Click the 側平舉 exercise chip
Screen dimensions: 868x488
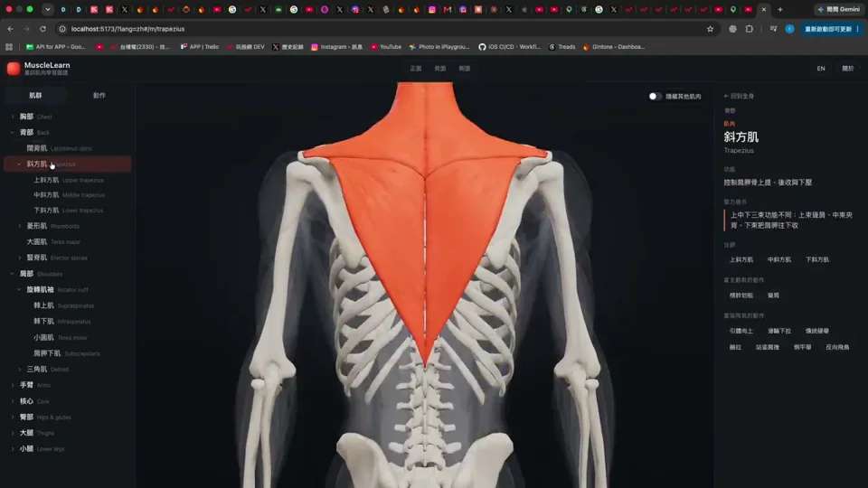[802, 347]
